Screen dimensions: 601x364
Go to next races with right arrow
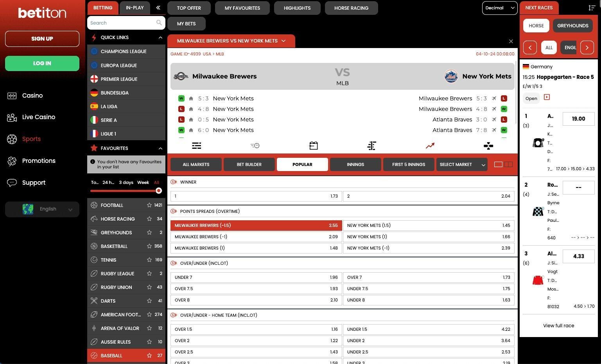tap(587, 48)
